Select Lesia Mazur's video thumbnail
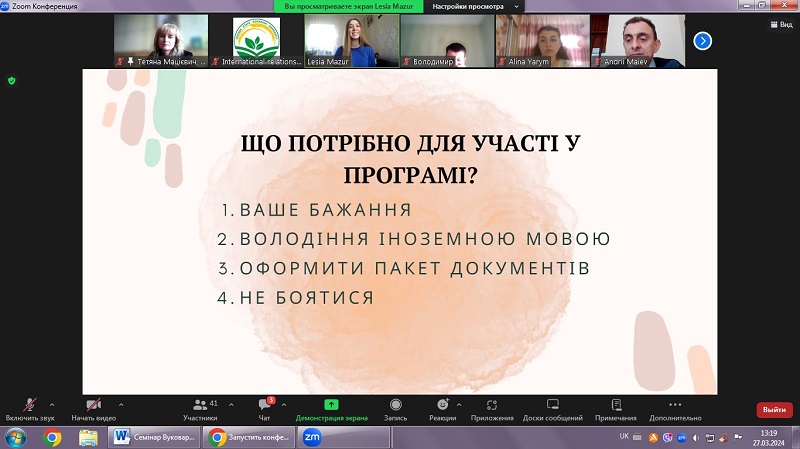The image size is (800, 449). pos(351,41)
